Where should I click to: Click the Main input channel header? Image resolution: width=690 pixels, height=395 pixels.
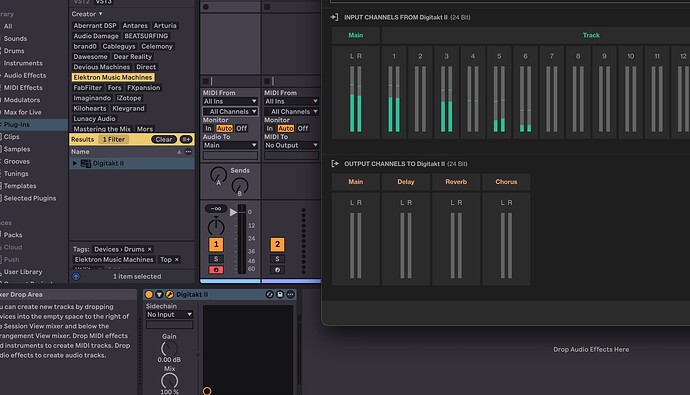pyautogui.click(x=356, y=35)
